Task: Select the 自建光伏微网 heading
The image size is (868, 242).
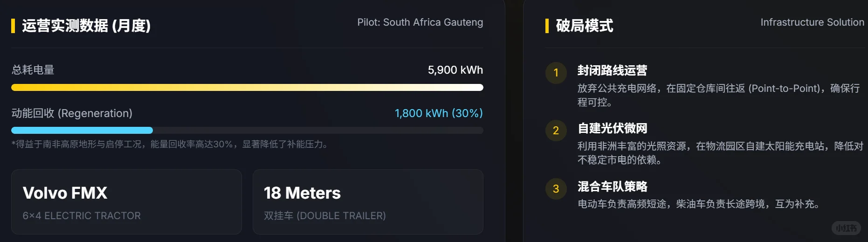Action: [x=613, y=128]
